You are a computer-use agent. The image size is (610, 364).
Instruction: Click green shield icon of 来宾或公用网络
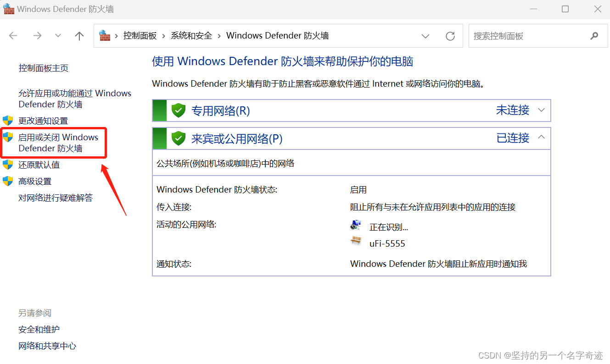pos(179,138)
